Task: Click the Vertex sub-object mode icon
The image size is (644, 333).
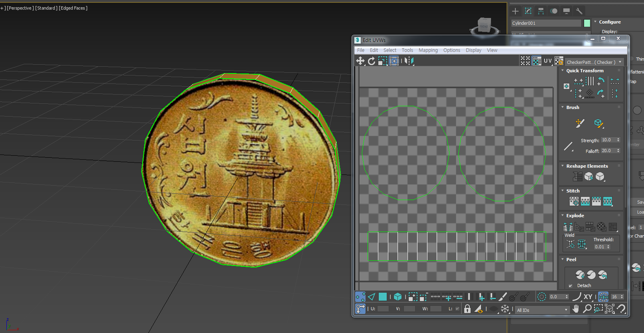Action: click(x=360, y=297)
